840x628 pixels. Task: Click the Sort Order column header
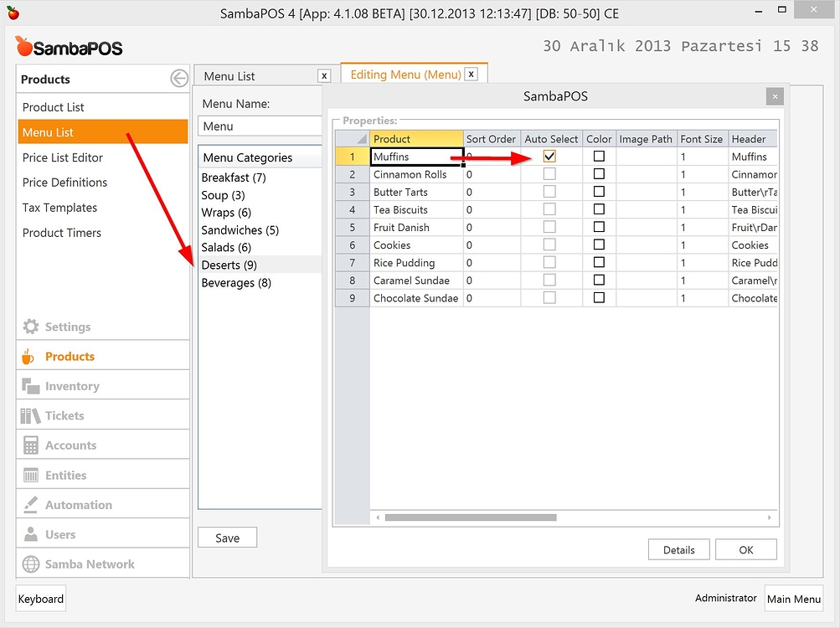[x=492, y=139]
